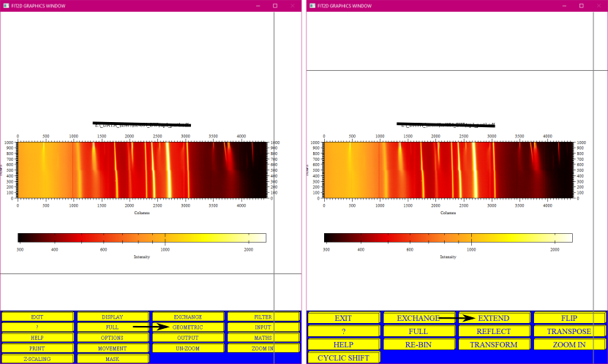Click the INPUT button
608x364 pixels.
click(263, 327)
